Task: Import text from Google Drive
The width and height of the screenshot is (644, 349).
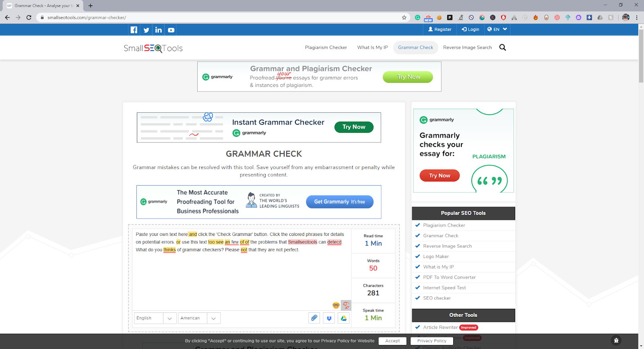Action: click(x=344, y=318)
